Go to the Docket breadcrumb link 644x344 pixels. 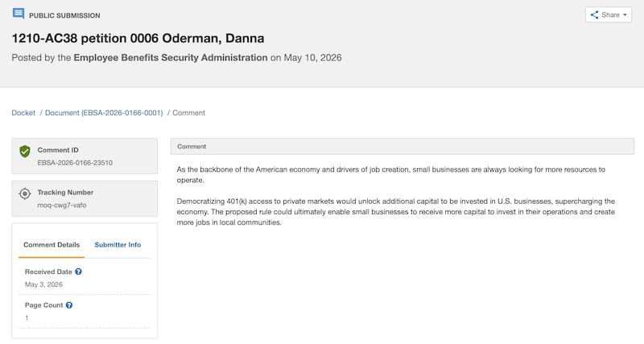23,113
